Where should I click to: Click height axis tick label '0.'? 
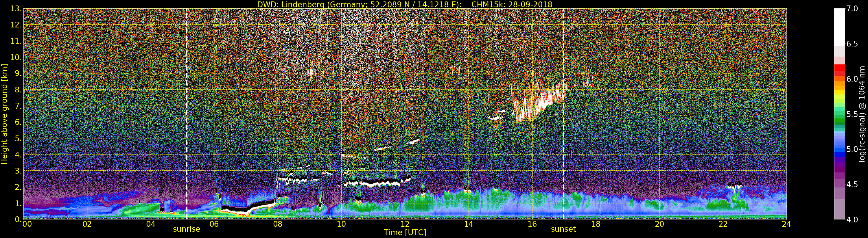(18, 219)
